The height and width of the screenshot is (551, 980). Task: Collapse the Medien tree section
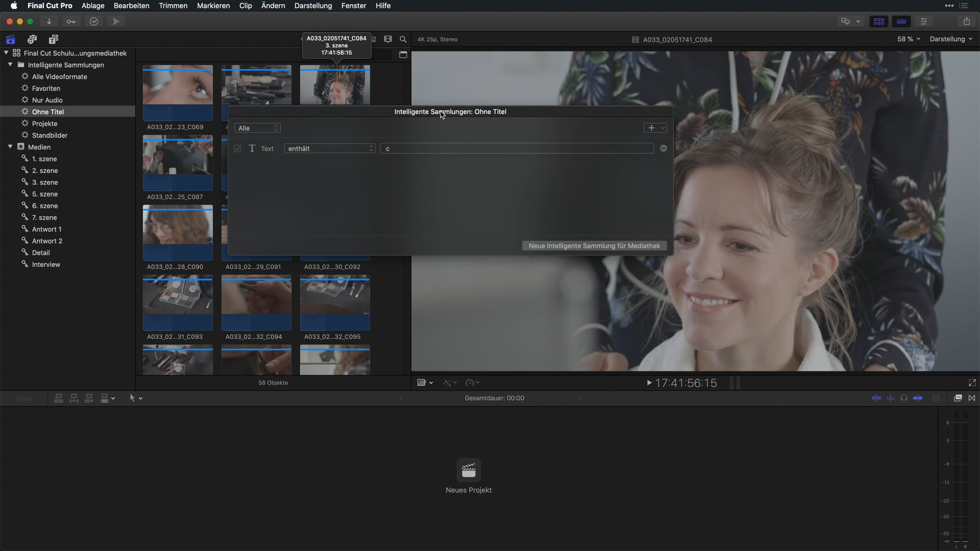(x=10, y=147)
